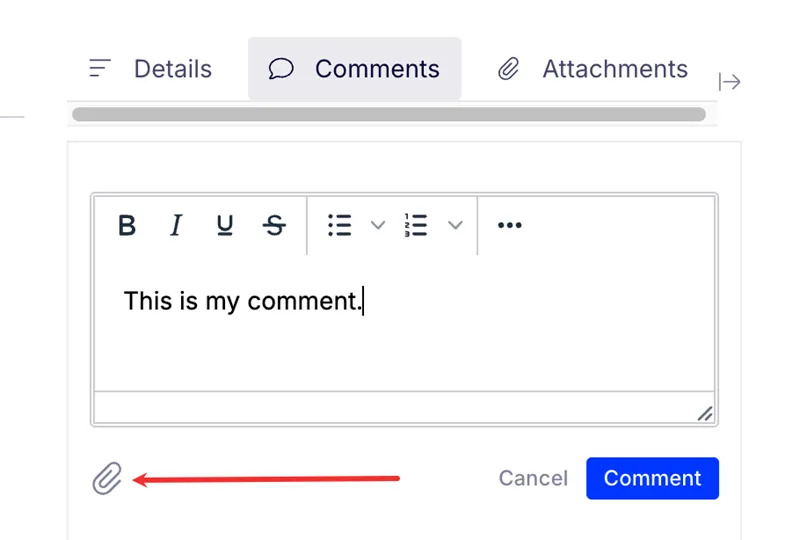Click the blue Comment button
The image size is (800, 540).
coord(653,478)
